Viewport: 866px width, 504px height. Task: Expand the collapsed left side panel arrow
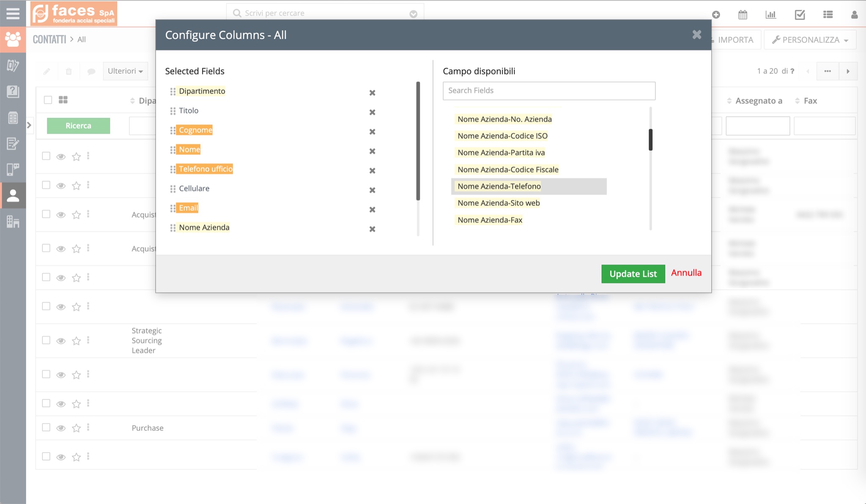click(x=29, y=125)
